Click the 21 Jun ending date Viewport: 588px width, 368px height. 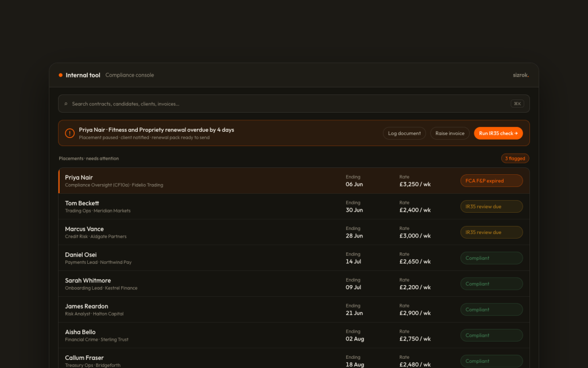tap(354, 313)
